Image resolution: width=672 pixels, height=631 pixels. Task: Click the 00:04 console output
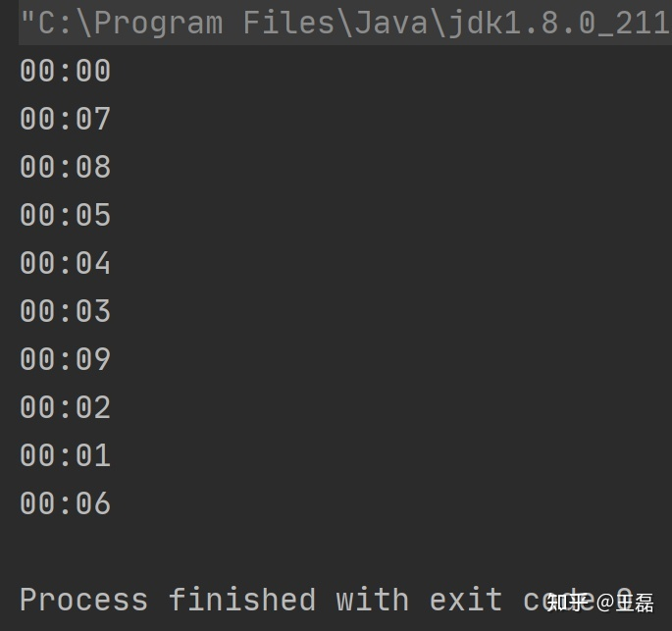(x=65, y=264)
